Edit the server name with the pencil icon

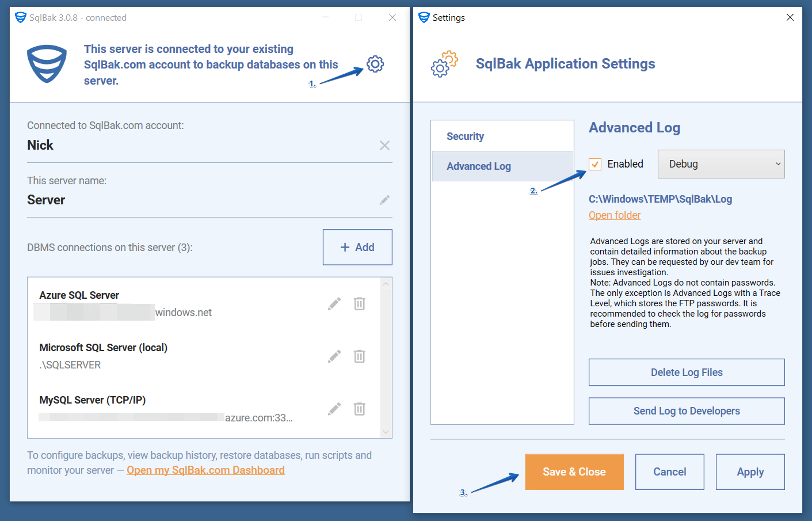tap(385, 200)
